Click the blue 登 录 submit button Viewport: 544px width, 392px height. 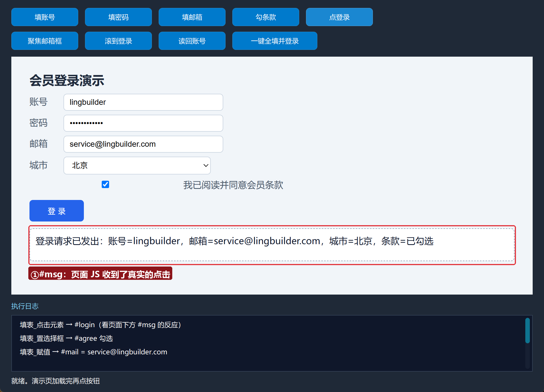point(57,211)
